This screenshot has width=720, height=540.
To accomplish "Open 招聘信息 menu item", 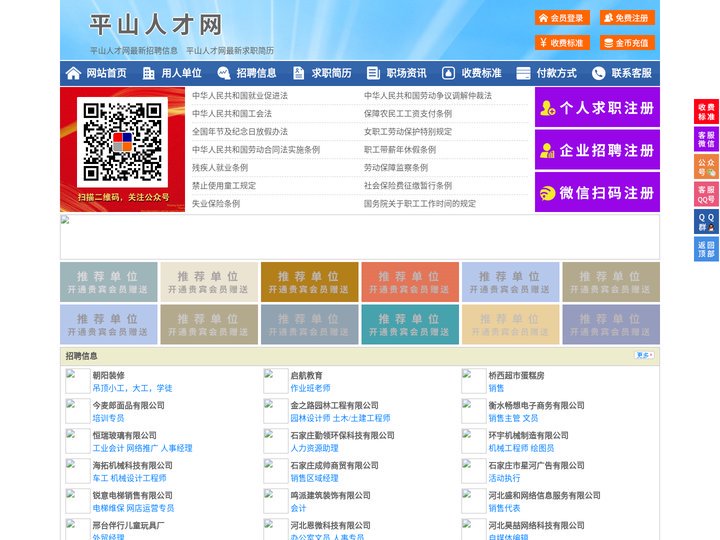I will (x=256, y=73).
